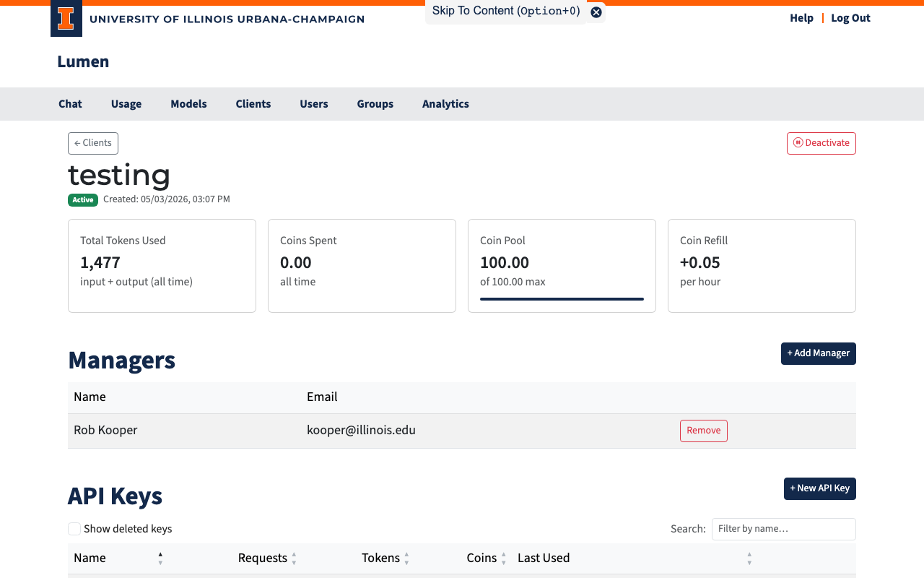The width and height of the screenshot is (924, 578).
Task: Open the Groups tab
Action: (x=375, y=104)
